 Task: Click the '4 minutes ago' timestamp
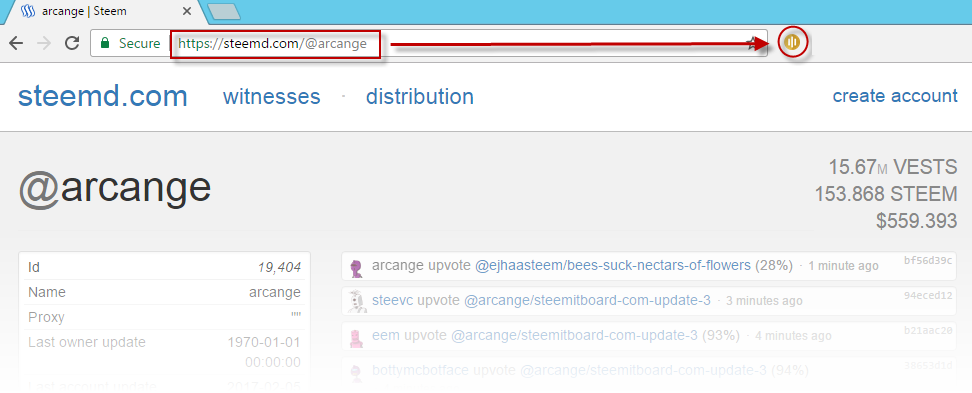[793, 336]
